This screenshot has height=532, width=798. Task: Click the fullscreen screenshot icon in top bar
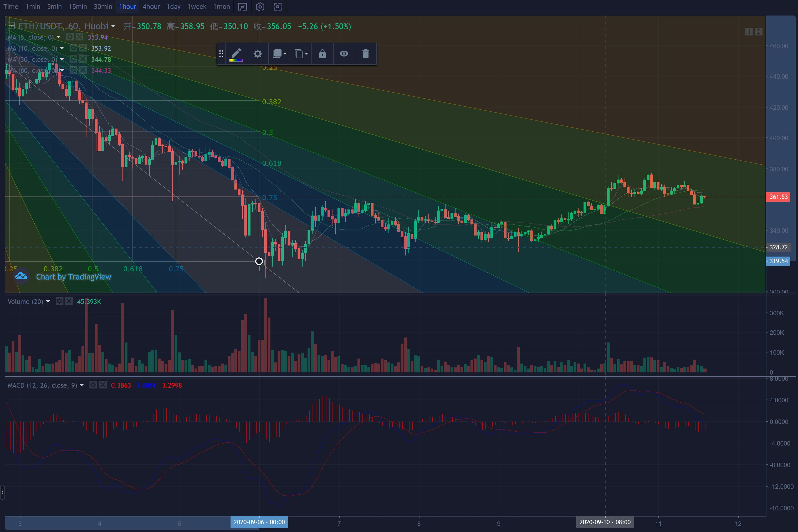[278, 6]
